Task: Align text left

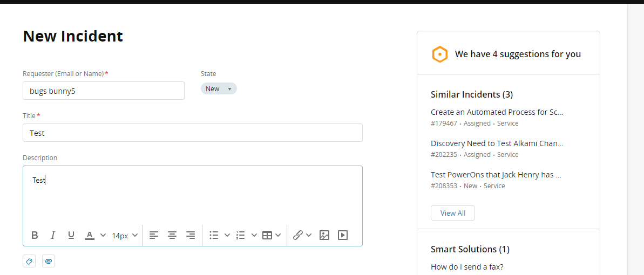Action: click(x=154, y=235)
